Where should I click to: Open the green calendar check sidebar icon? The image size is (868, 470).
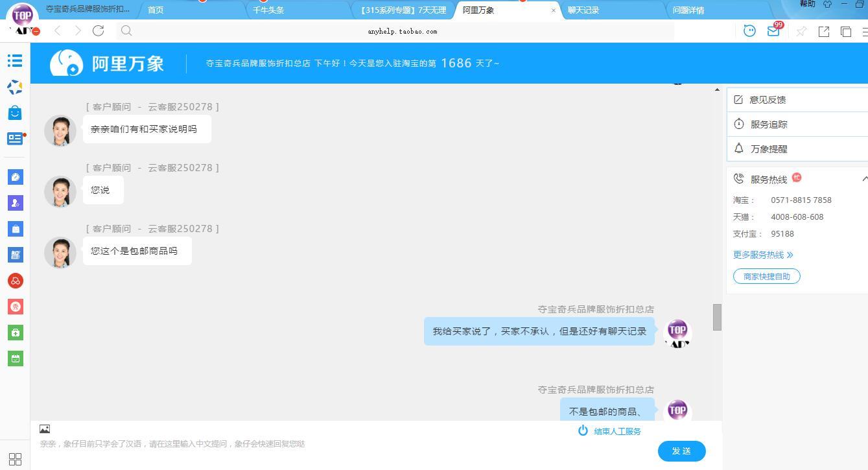coord(16,358)
